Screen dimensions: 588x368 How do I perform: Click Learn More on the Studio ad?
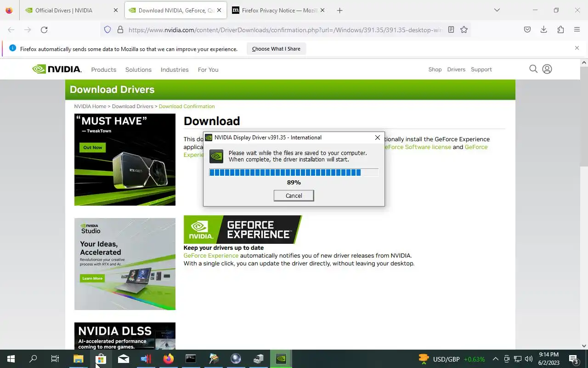pos(92,278)
